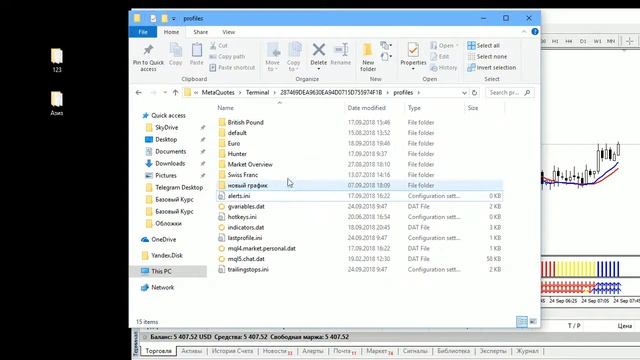Viewport: 640px width, 360px height.
Task: Open OneDrive in navigation pane
Action: [x=163, y=240]
